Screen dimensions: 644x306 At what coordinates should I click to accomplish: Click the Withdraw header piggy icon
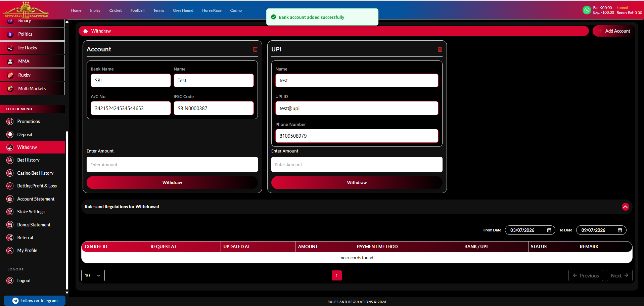(x=85, y=31)
